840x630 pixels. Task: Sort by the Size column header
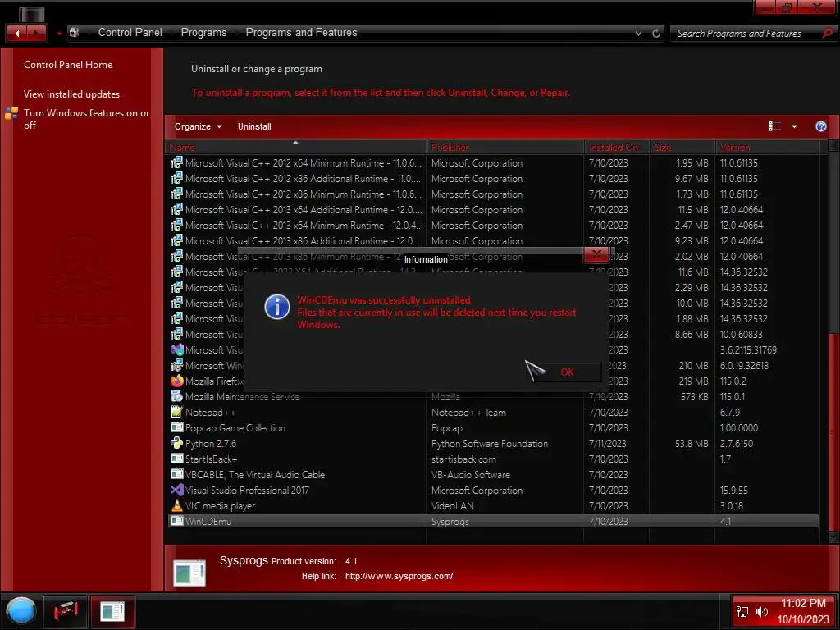click(682, 148)
